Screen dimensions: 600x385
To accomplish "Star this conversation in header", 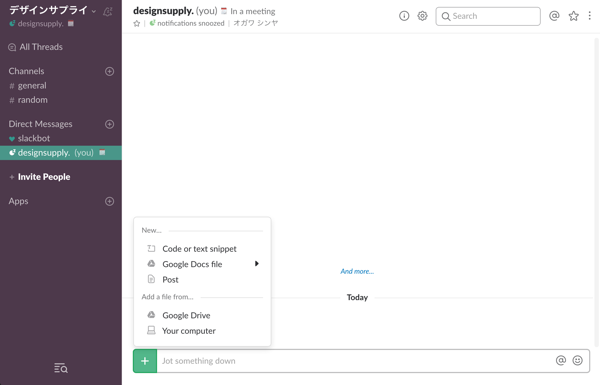I will tap(137, 24).
